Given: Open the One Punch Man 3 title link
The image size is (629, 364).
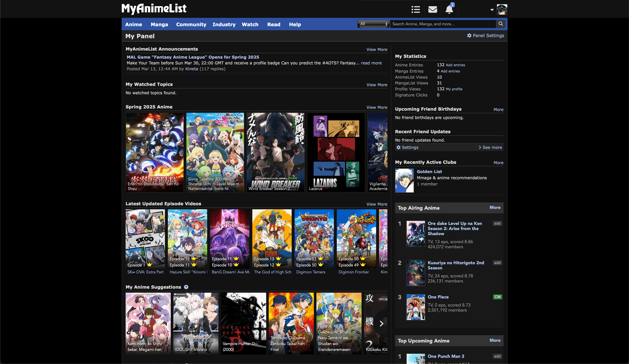Looking at the screenshot, I should 446,356.
